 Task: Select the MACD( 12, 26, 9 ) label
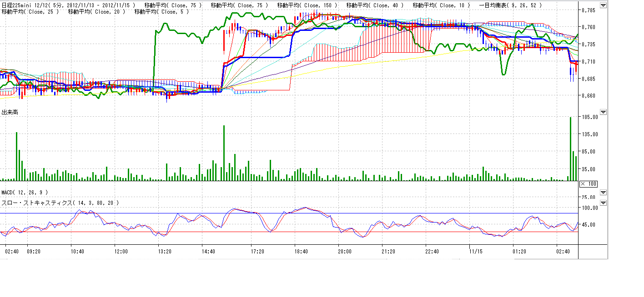[25, 193]
